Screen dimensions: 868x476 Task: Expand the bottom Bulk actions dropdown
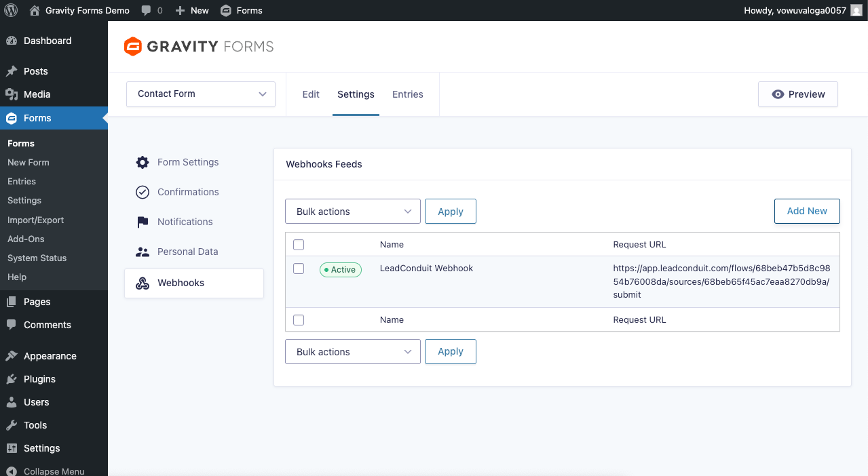[353, 352]
